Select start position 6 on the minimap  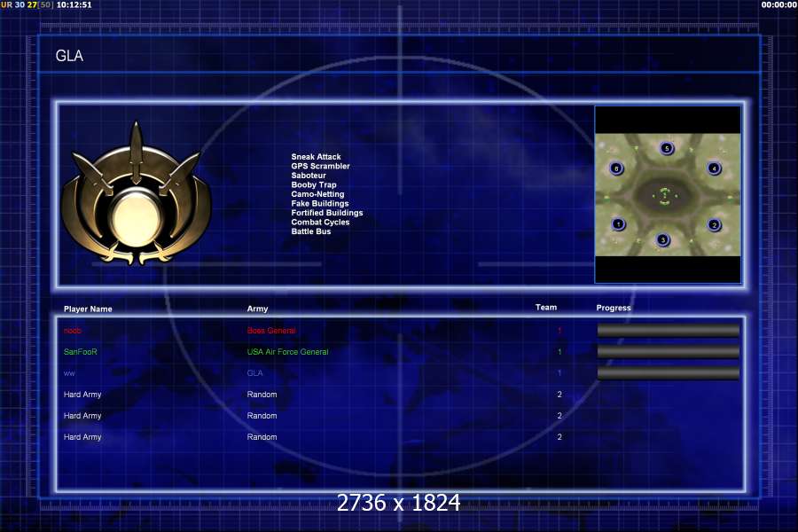(616, 168)
